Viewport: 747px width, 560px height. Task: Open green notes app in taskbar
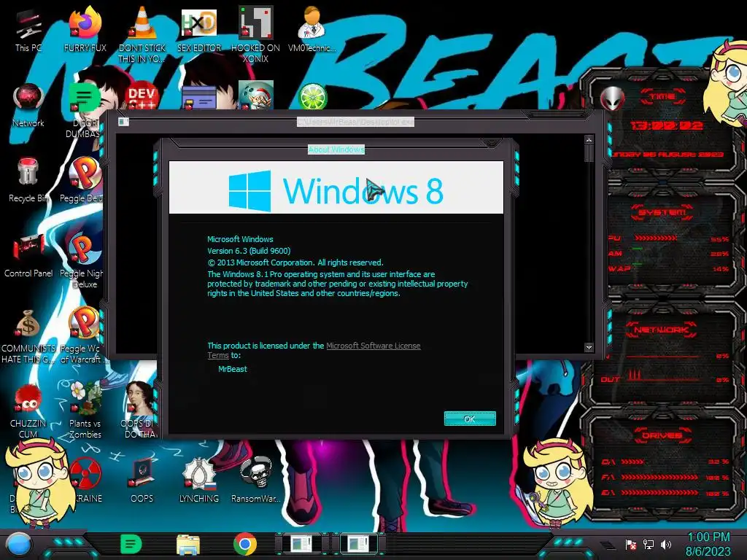pyautogui.click(x=131, y=544)
